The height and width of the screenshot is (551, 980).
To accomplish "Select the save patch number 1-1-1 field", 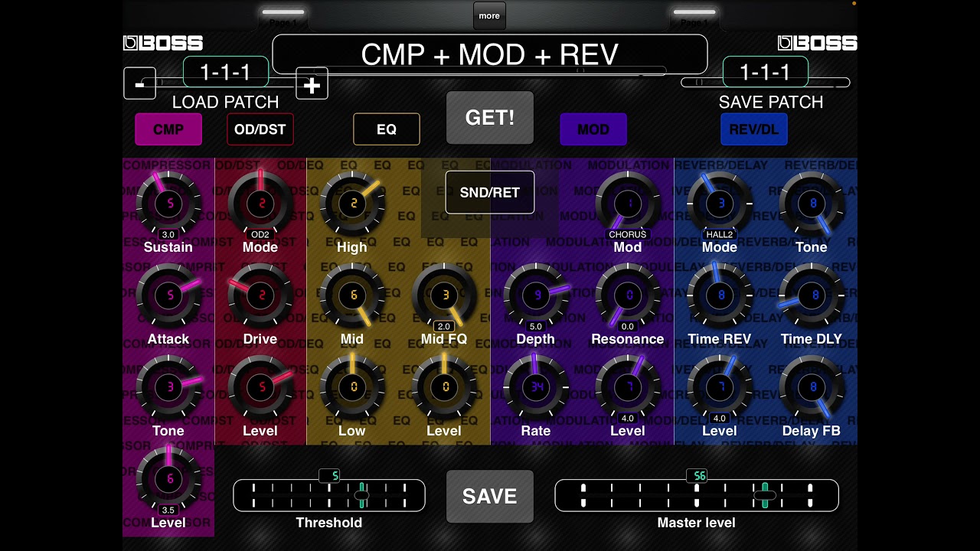I will coord(766,72).
